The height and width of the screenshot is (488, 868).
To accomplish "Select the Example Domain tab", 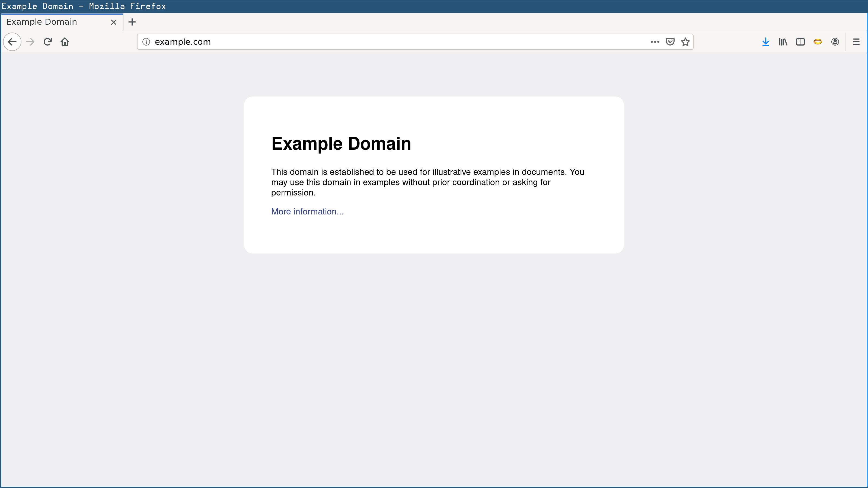I will tap(54, 22).
